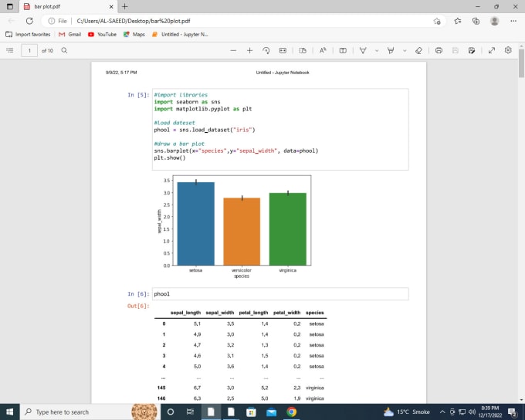Open the weather widget 15°C Smoke
The image size is (525, 420).
(x=406, y=412)
